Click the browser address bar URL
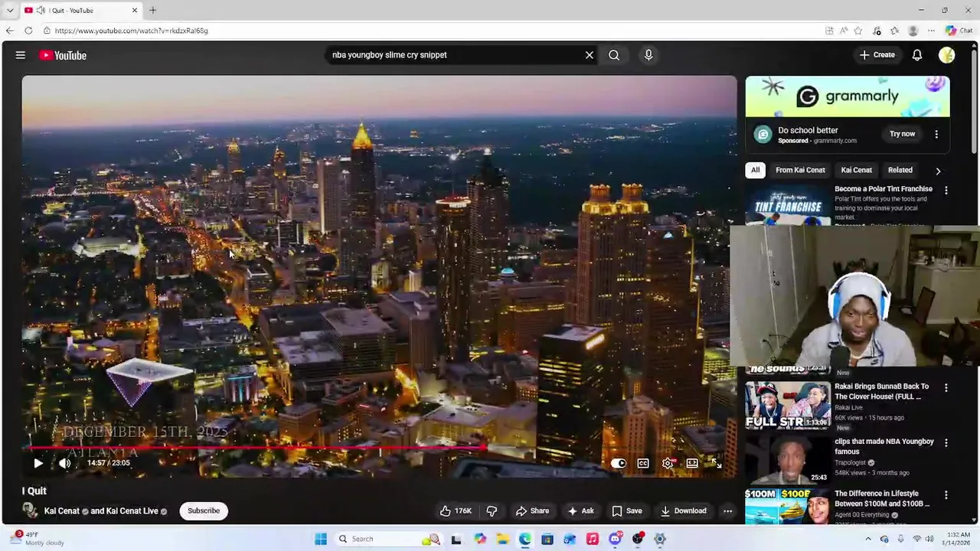 pos(131,31)
